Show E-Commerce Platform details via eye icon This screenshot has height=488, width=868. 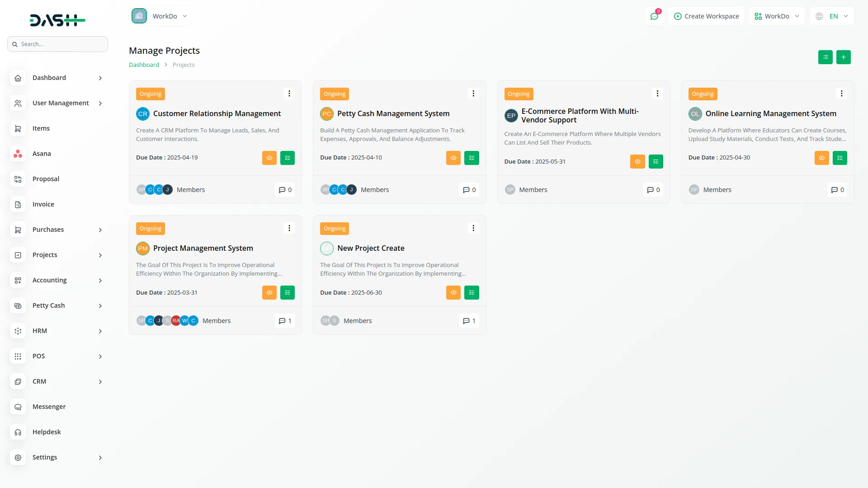[637, 161]
